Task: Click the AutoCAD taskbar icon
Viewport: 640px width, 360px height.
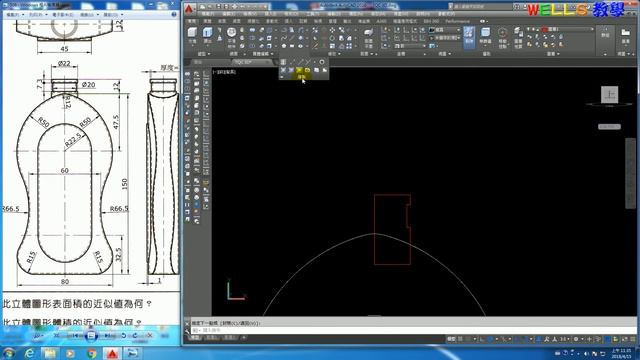Action: point(112,353)
